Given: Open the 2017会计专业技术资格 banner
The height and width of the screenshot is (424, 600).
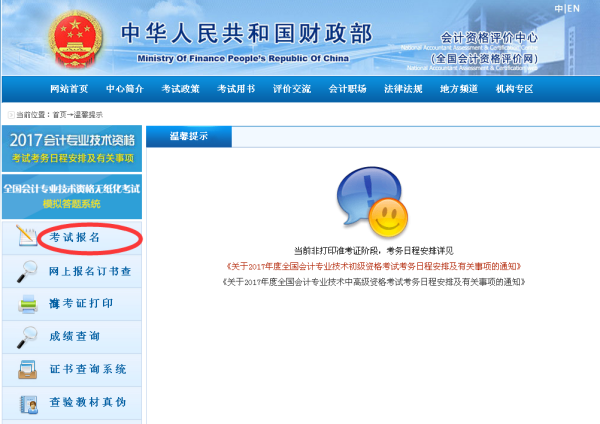Looking at the screenshot, I should (72, 148).
